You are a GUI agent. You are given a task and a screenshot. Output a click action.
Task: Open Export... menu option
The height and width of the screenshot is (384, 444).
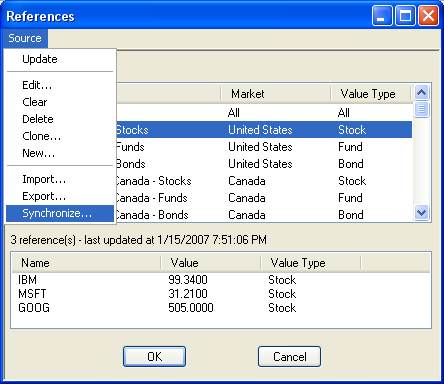tap(60, 196)
